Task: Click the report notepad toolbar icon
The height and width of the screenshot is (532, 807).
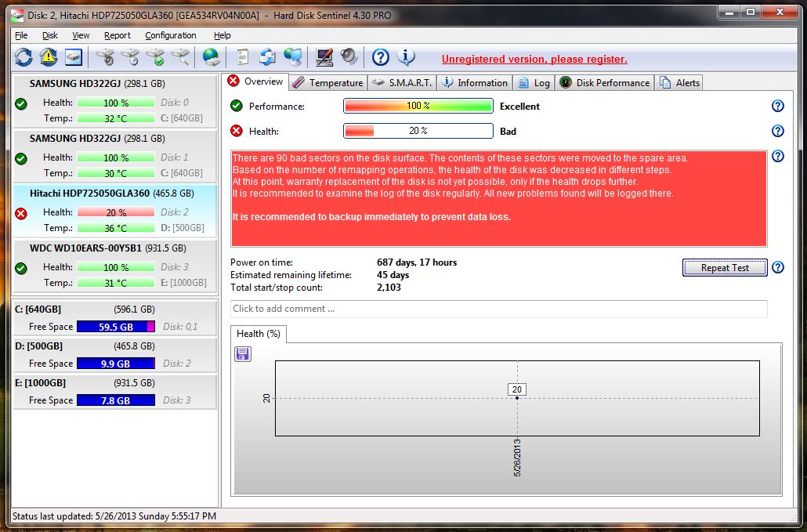Action: tap(241, 57)
